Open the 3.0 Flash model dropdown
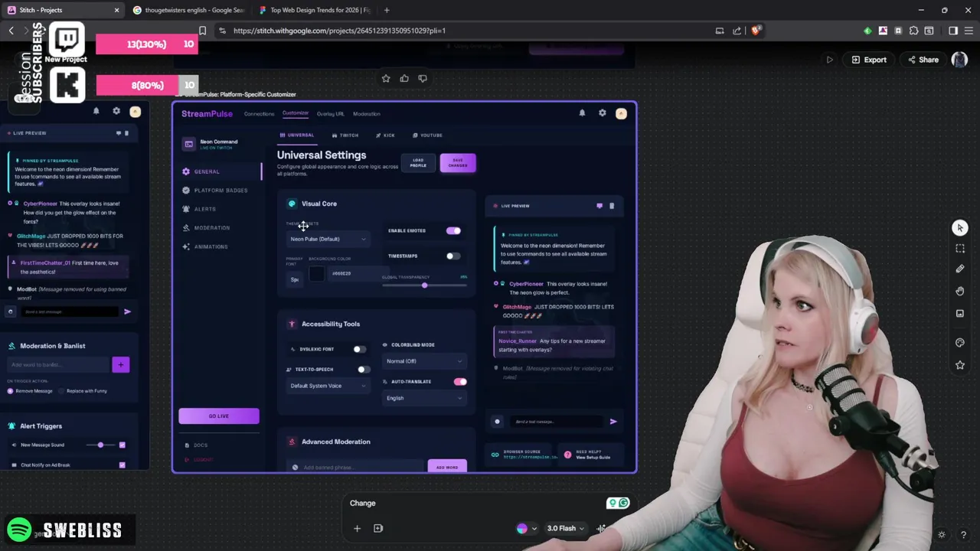Screen dimensions: 980x551 click(565, 528)
